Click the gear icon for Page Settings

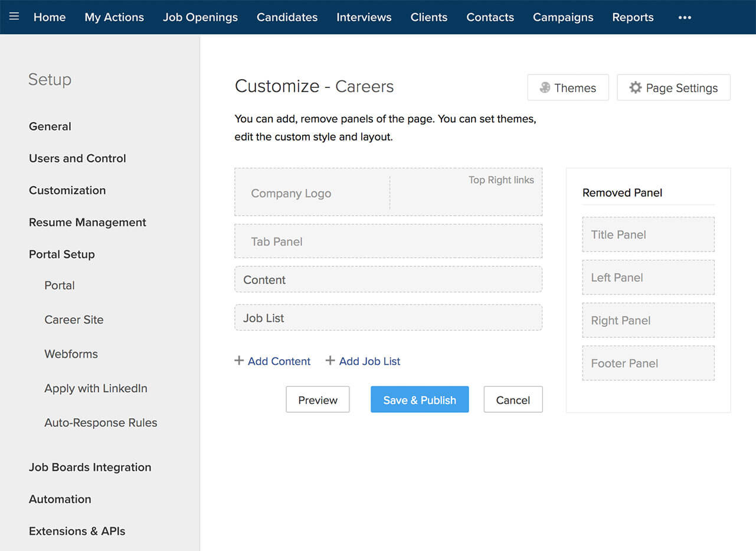point(635,88)
